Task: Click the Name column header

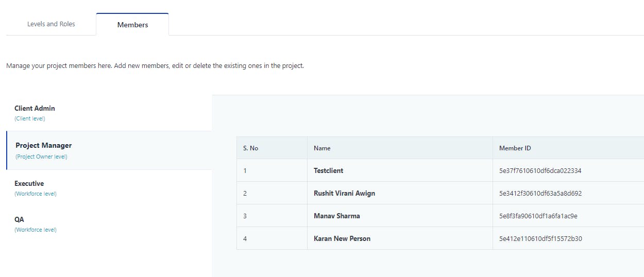Action: coord(322,148)
